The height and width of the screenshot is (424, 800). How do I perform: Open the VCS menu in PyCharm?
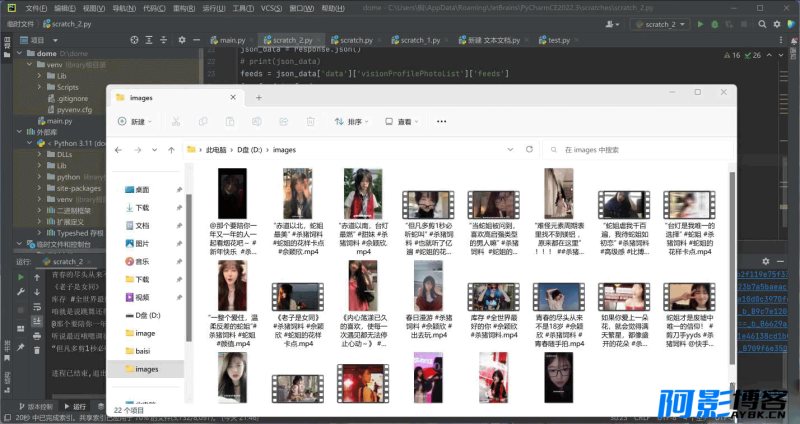(271, 8)
